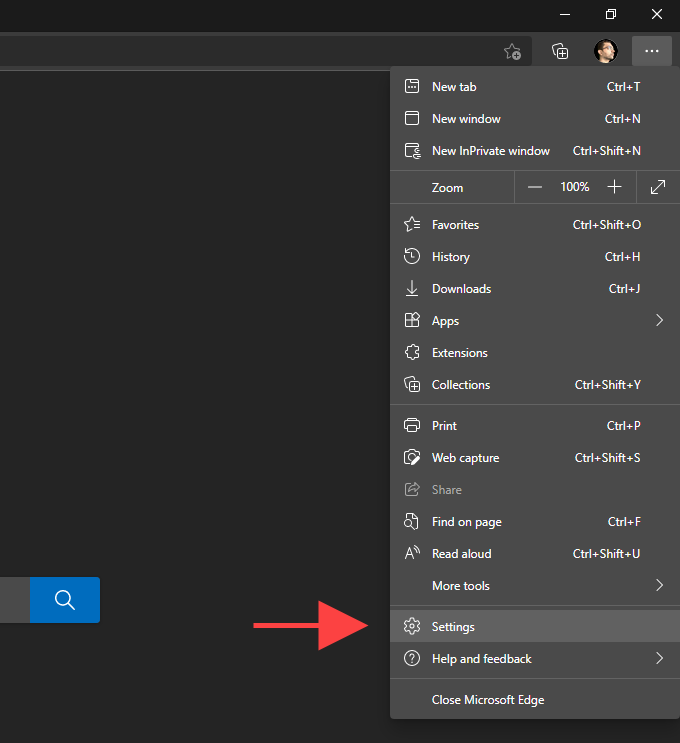Choose History from the menu
Screen dimensions: 680x743
tap(450, 257)
